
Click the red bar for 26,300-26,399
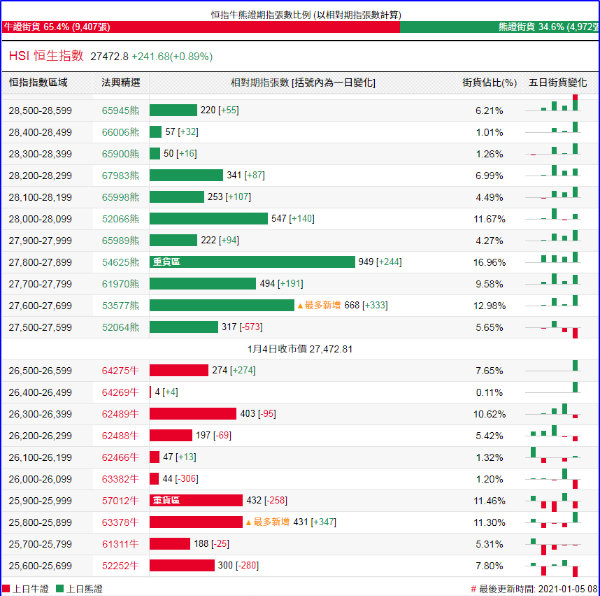[193, 414]
